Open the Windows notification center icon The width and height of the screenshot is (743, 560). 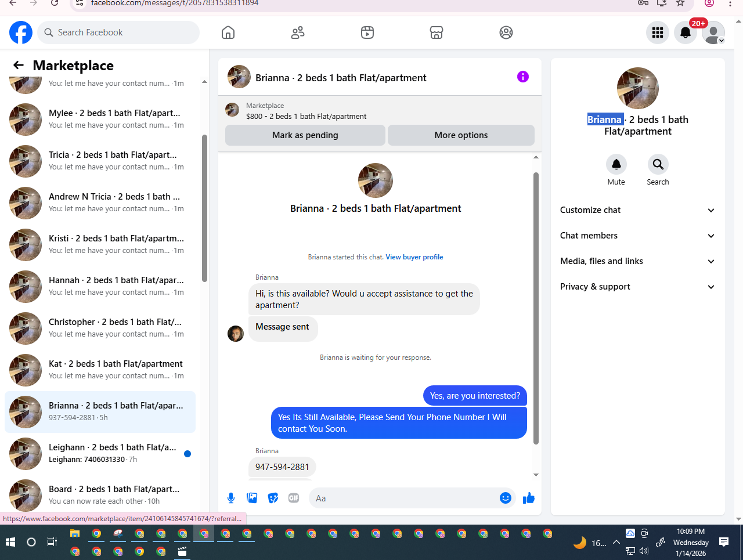coord(724,542)
